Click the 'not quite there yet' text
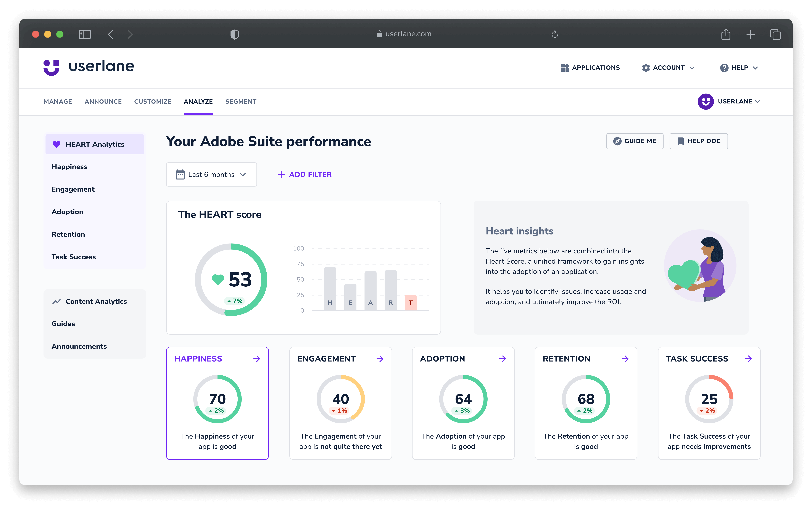 [351, 446]
